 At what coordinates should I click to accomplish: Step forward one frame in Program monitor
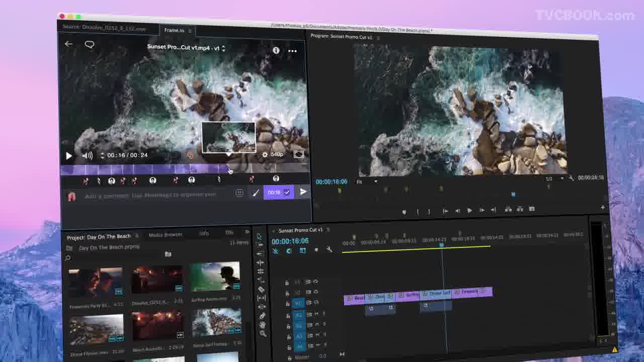pyautogui.click(x=481, y=210)
